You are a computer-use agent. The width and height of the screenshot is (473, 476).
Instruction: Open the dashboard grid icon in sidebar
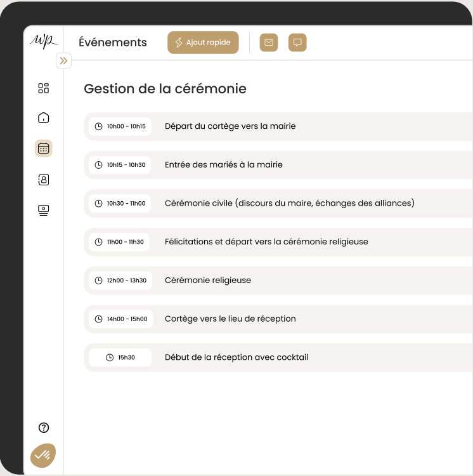click(43, 88)
